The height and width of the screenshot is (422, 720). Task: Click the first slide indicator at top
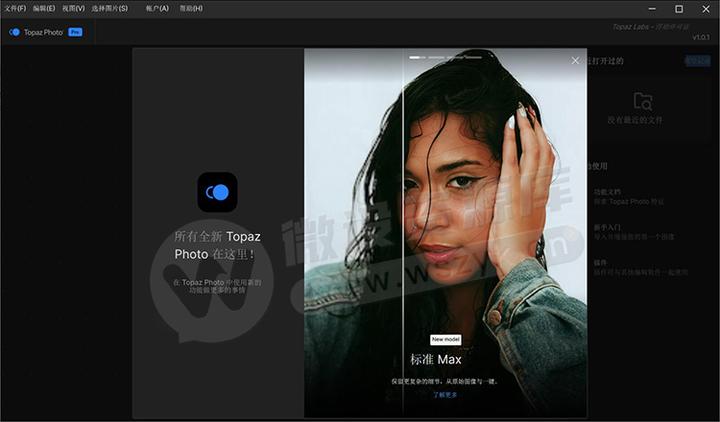417,57
